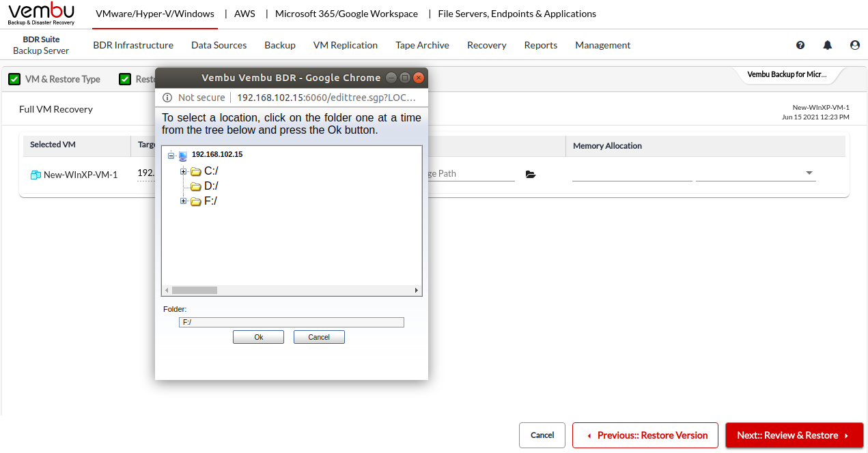Switch to Microsoft 365/Google Workspace tab
The height and width of the screenshot is (453, 868).
(x=346, y=14)
